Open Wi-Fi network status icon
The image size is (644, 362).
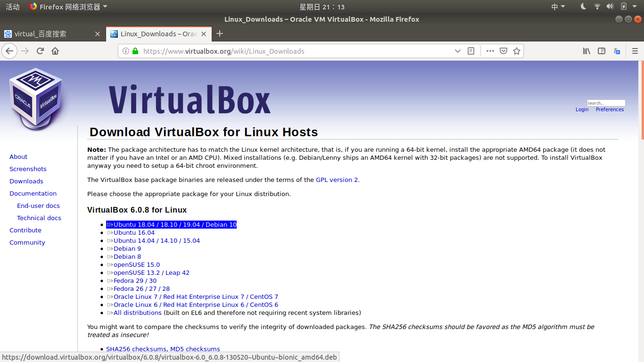[597, 7]
